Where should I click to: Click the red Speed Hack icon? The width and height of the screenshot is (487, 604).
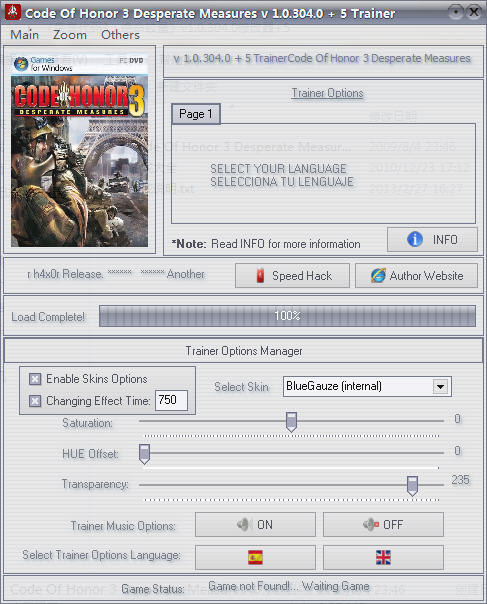click(260, 275)
